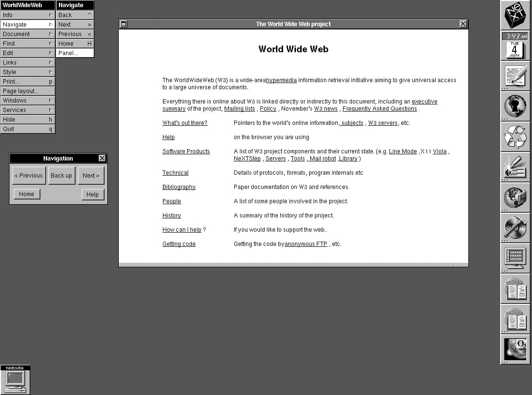Follow the Mailing lists link

click(x=239, y=109)
